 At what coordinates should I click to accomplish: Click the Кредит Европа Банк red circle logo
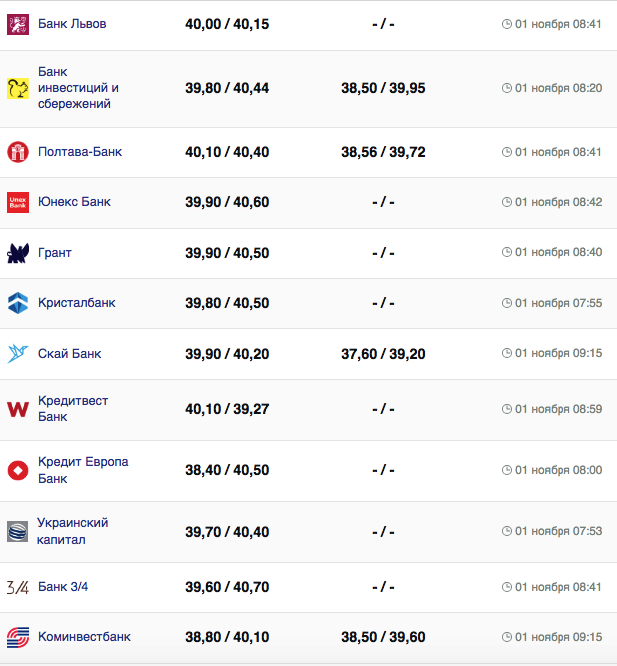pos(18,471)
